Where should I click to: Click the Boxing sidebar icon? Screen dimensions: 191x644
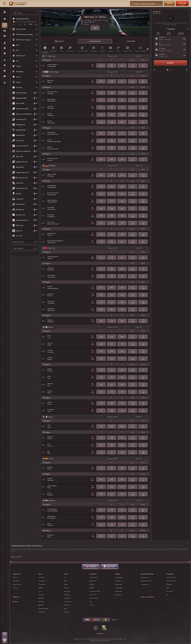[x=14, y=167]
